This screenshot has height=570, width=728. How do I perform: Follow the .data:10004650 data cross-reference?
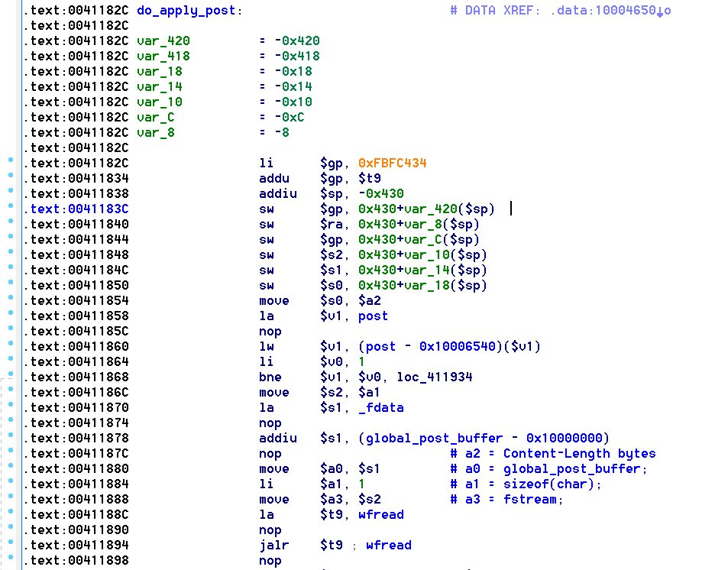tap(610, 11)
